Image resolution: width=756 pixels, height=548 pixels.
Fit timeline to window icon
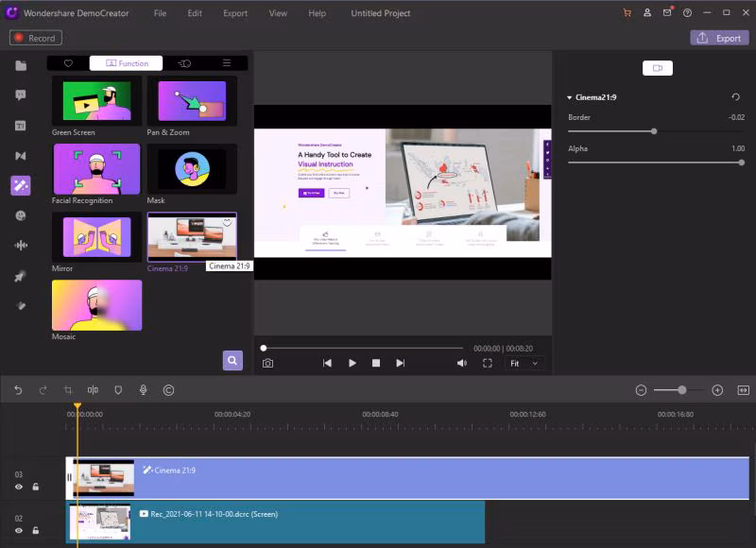pos(743,390)
